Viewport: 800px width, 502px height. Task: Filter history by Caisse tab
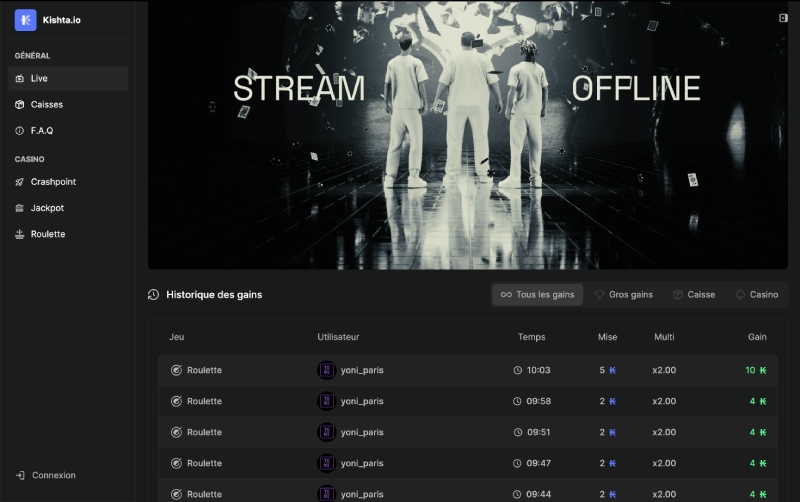pos(694,294)
